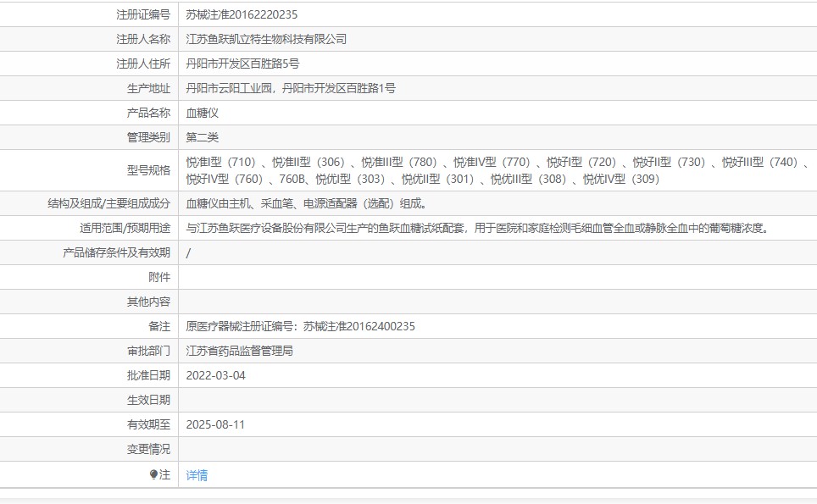Select registration number 苏械注准20162220235
This screenshot has height=504, width=817.
(242, 14)
